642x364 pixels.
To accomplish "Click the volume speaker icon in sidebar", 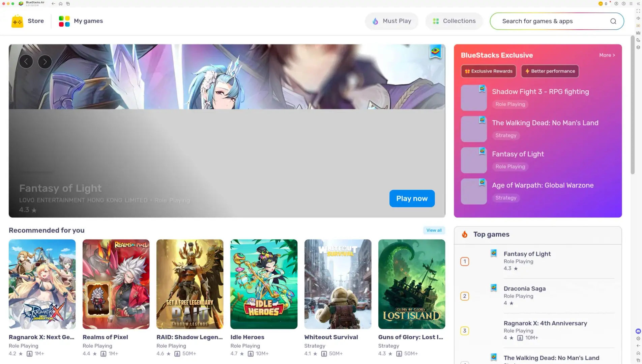I will (638, 19).
